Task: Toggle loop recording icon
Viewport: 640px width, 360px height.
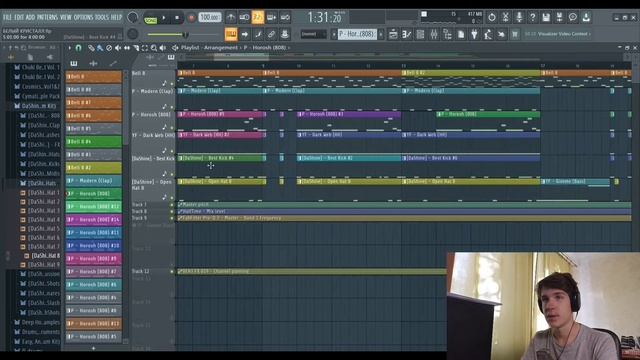Action: (285, 18)
